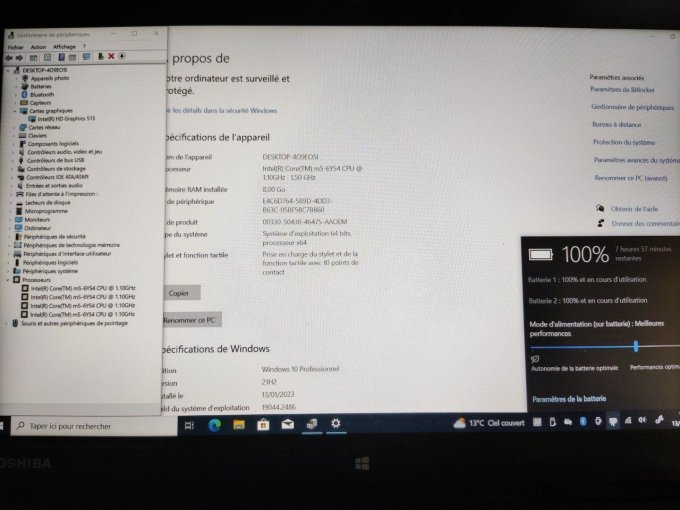Open Task View on the taskbar
The image size is (680, 510).
(x=190, y=425)
